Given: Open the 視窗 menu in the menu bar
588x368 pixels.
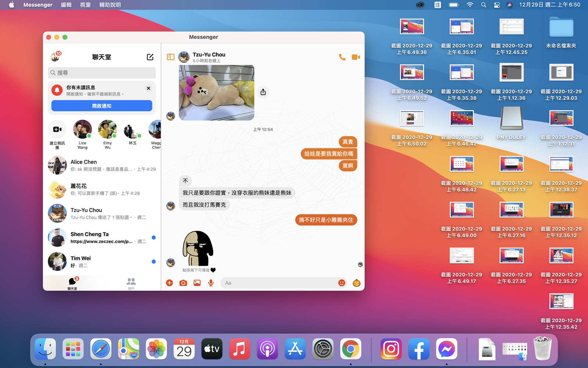Looking at the screenshot, I should 85,5.
